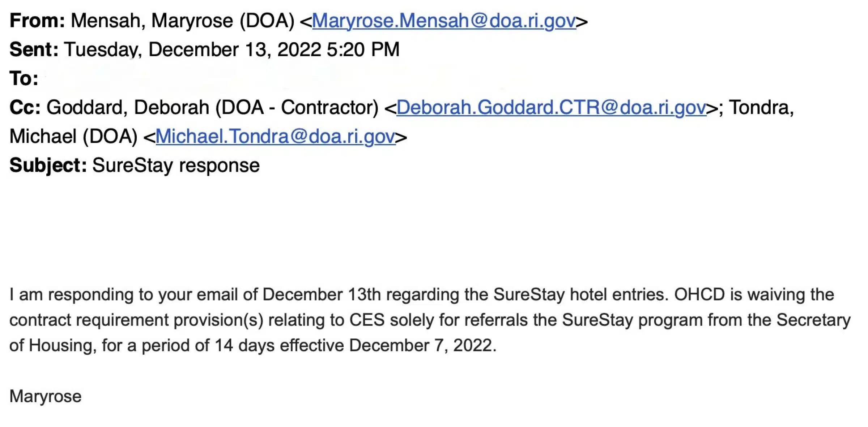868x427 pixels.
Task: Click the name "Michael (DOA)" in Cc
Action: (73, 137)
